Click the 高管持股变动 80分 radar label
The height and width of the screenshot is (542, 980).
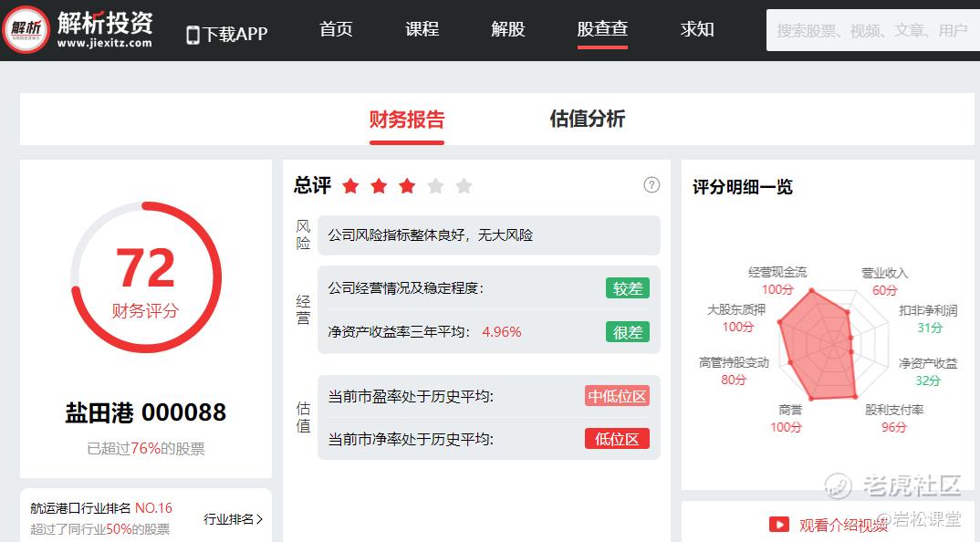pos(734,370)
